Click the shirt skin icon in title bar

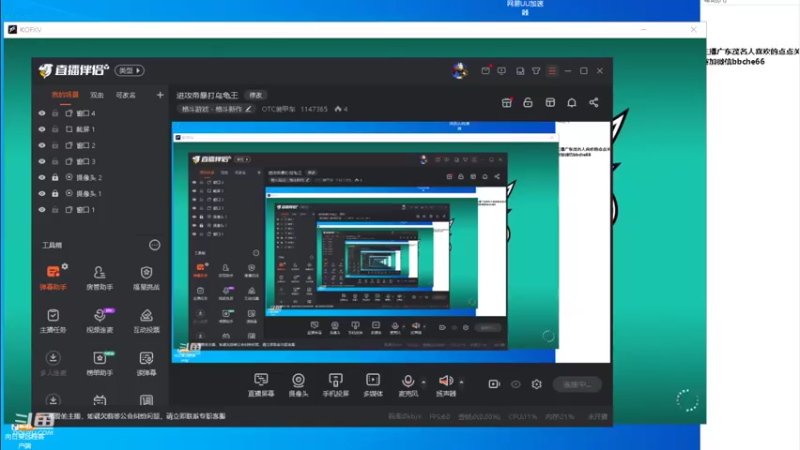click(536, 71)
